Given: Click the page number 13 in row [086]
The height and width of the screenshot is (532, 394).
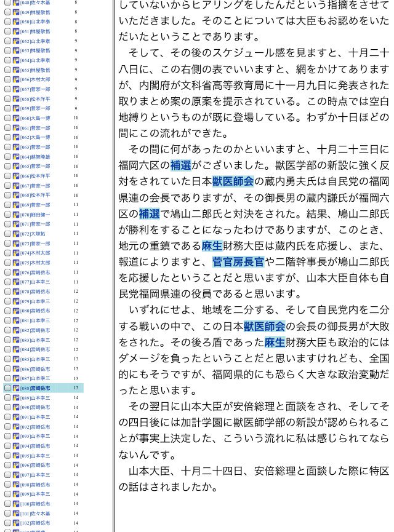Looking at the screenshot, I should 76,369.
